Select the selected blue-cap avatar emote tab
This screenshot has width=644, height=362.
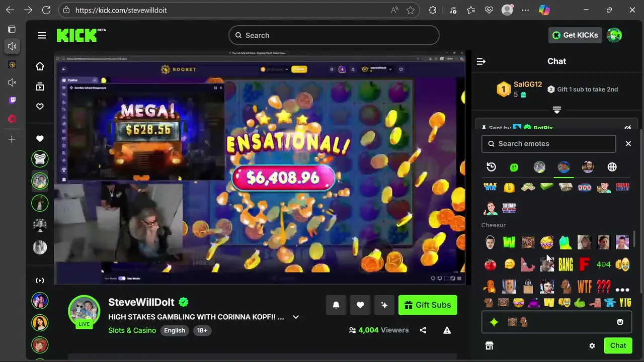[563, 167]
